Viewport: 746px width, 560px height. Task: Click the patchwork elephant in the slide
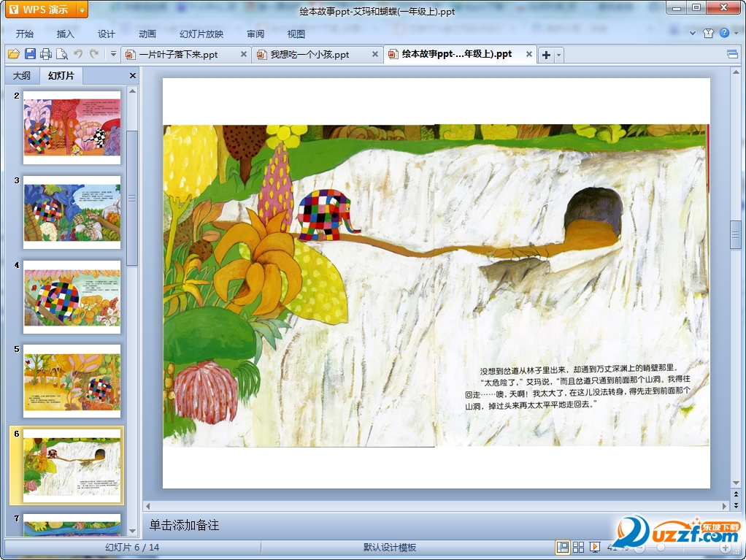(328, 215)
